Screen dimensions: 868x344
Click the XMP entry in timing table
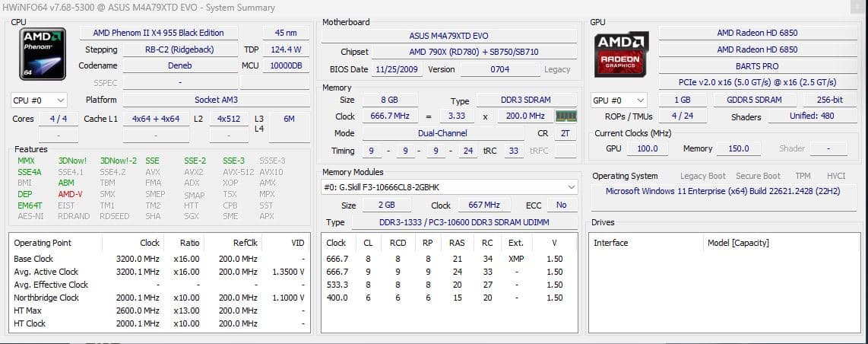pyautogui.click(x=516, y=259)
